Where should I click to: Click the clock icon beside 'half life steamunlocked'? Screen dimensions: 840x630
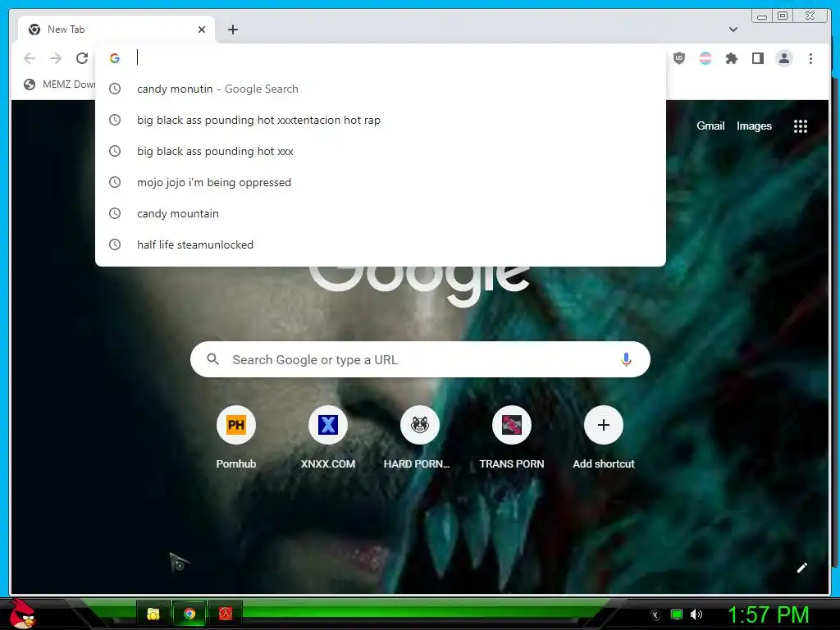click(115, 244)
